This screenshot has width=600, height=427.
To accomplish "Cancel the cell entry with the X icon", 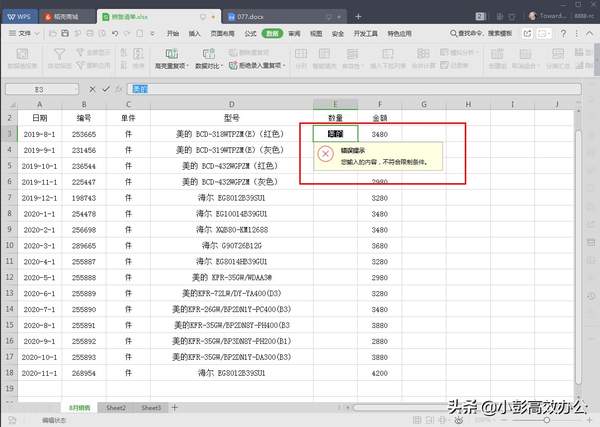I will click(92, 88).
